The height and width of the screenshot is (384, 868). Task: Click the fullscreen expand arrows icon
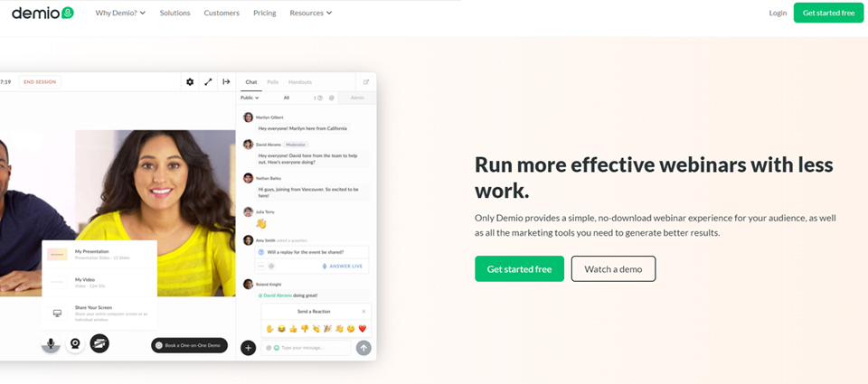[x=208, y=82]
